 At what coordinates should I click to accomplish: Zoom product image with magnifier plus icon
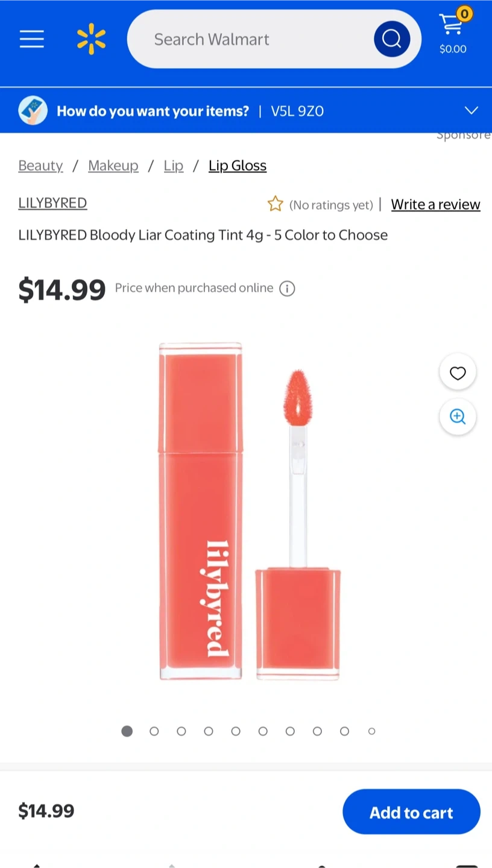tap(458, 417)
